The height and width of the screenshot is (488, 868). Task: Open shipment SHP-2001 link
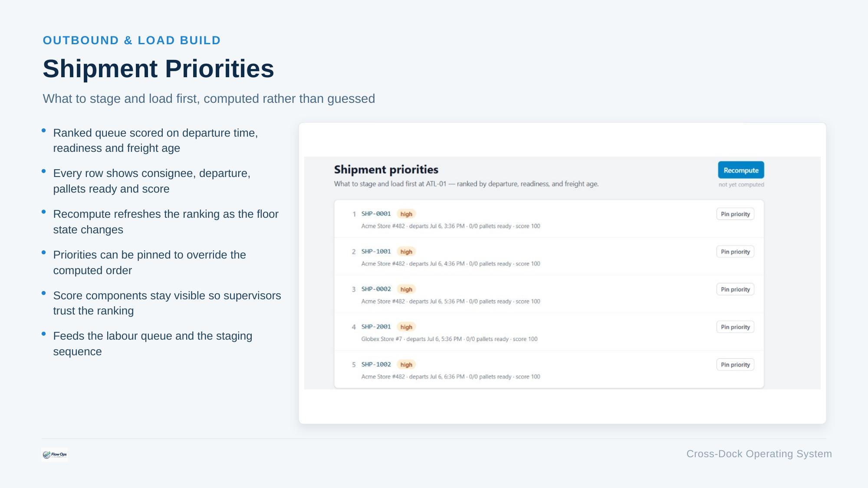click(x=376, y=327)
